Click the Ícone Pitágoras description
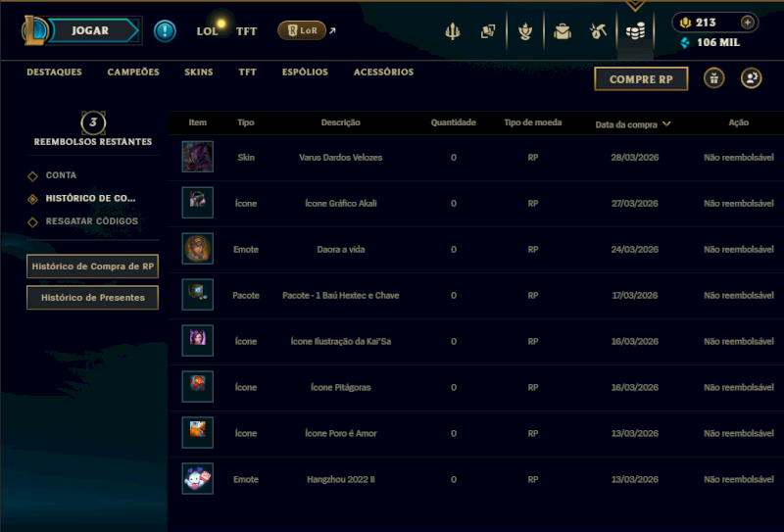This screenshot has height=532, width=784. coord(340,388)
